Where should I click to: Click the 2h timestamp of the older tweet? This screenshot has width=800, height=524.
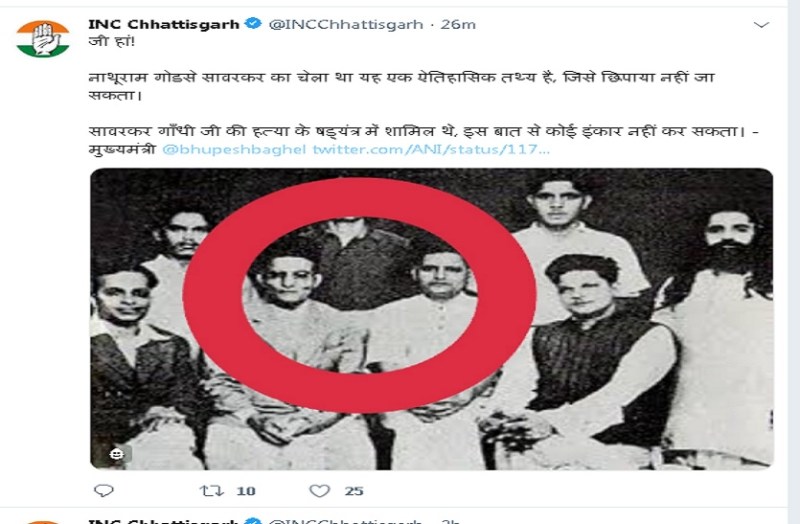click(451, 521)
